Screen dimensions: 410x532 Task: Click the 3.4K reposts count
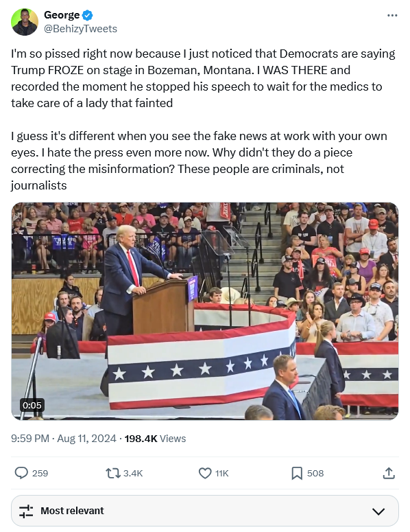click(133, 473)
